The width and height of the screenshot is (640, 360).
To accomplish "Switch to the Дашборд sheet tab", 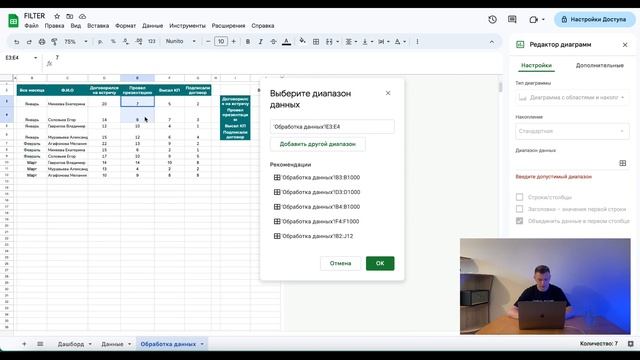I will coord(71,344).
